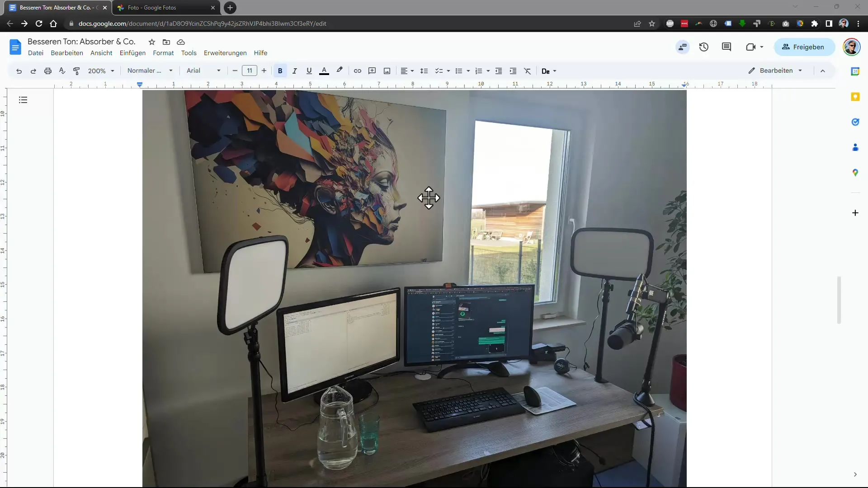Open the Format menu
The width and height of the screenshot is (868, 488).
point(163,52)
